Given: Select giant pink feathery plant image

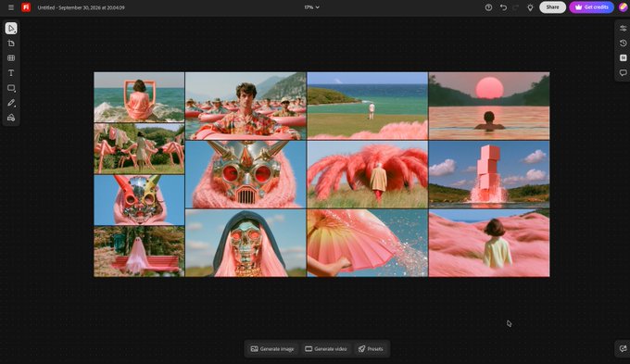Looking at the screenshot, I should coord(367,174).
